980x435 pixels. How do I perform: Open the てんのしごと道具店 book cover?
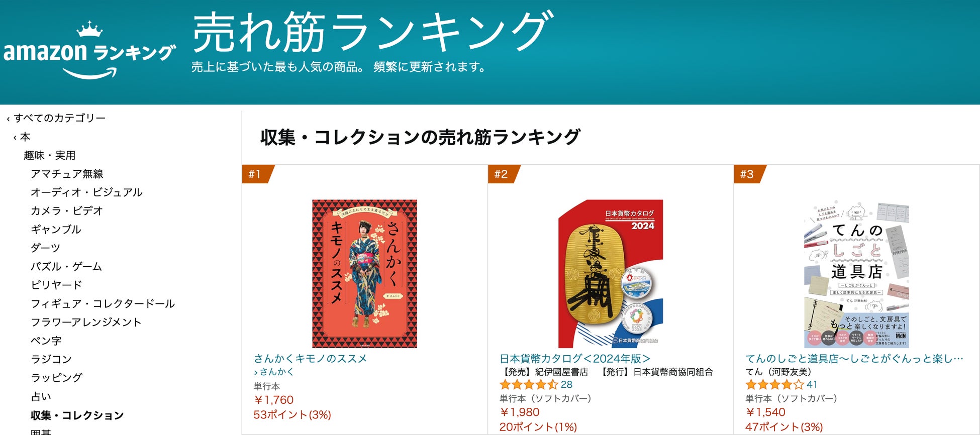pos(856,274)
